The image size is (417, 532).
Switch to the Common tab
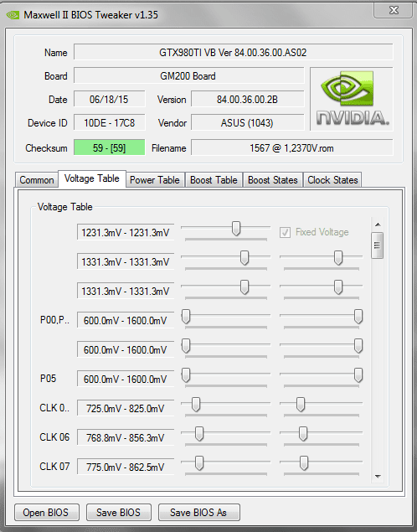click(x=36, y=180)
